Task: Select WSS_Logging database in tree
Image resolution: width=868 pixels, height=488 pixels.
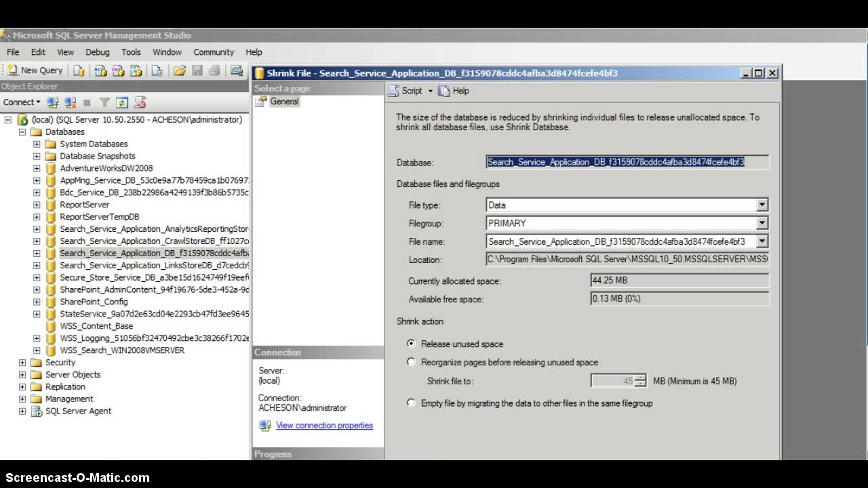Action: (155, 338)
